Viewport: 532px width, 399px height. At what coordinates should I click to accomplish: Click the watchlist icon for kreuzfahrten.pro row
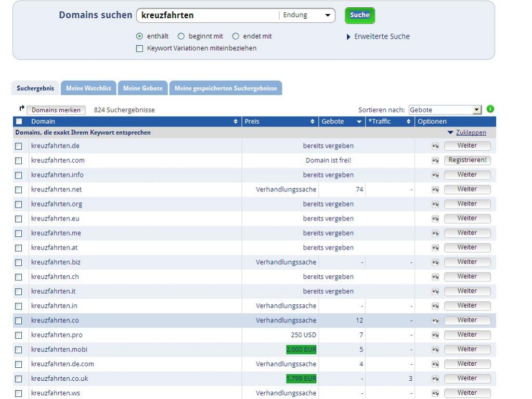coord(435,335)
